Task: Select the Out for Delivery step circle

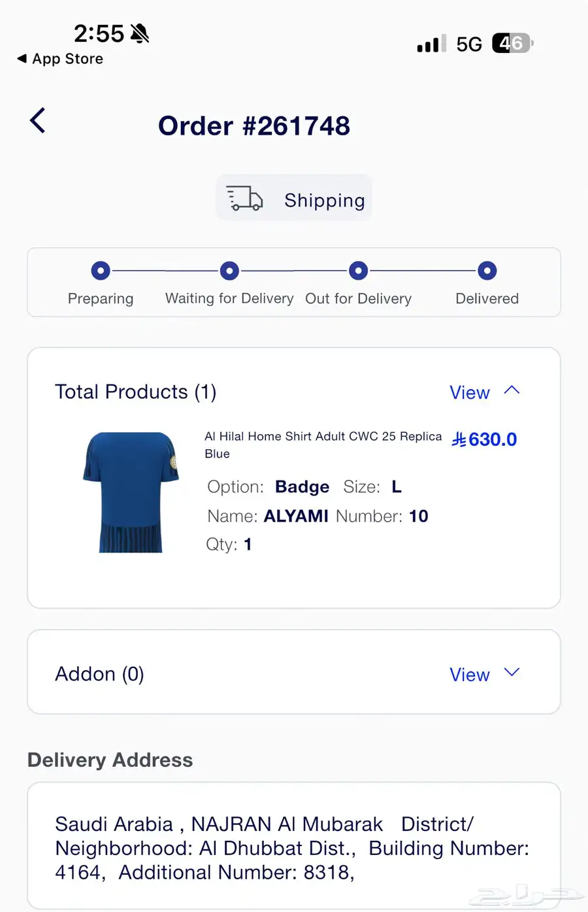Action: pyautogui.click(x=358, y=270)
